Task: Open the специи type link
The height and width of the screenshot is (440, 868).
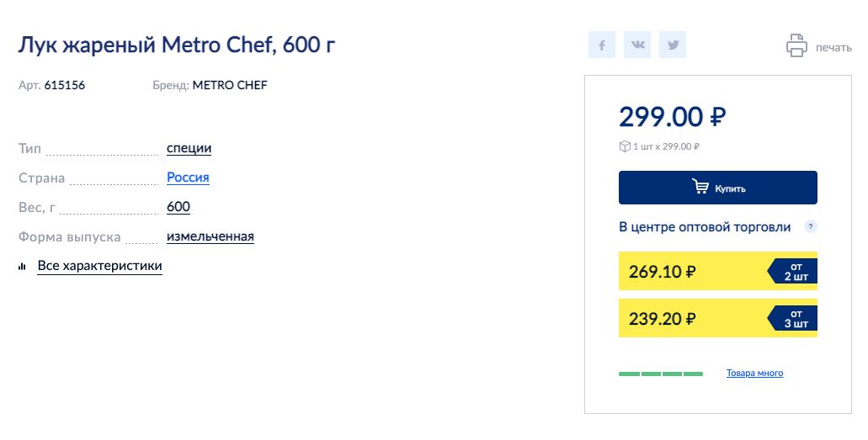Action: pos(189,148)
